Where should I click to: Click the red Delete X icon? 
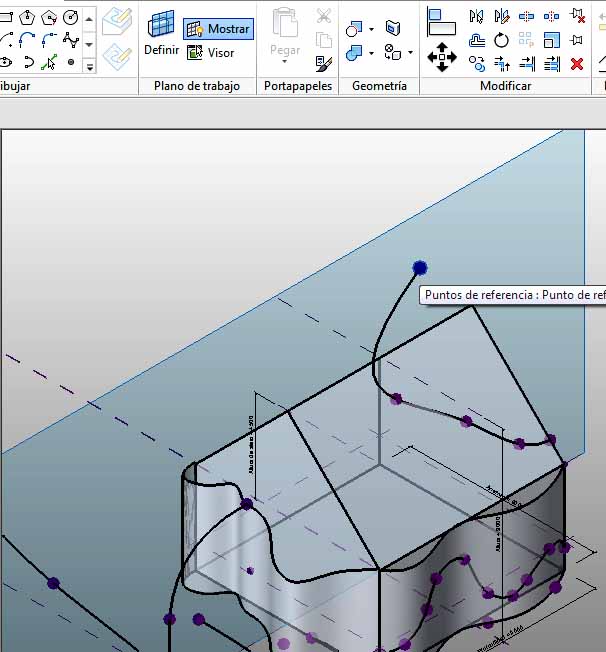tap(577, 64)
